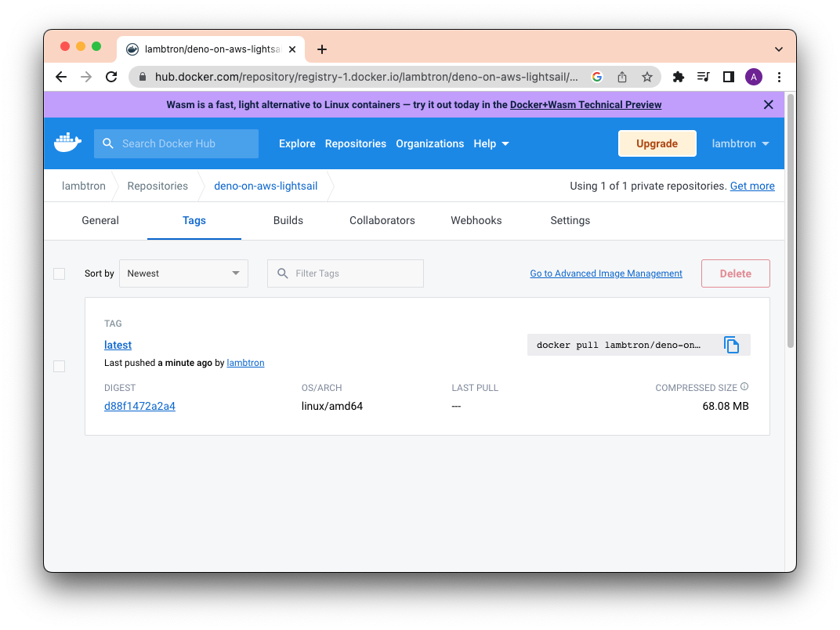This screenshot has width=840, height=630.
Task: Copy the docker pull command
Action: tap(732, 344)
